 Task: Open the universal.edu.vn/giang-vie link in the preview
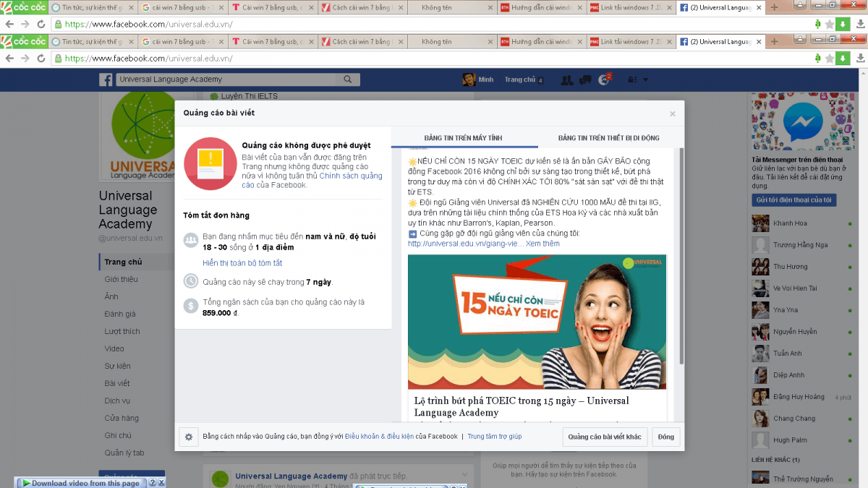[x=465, y=244]
